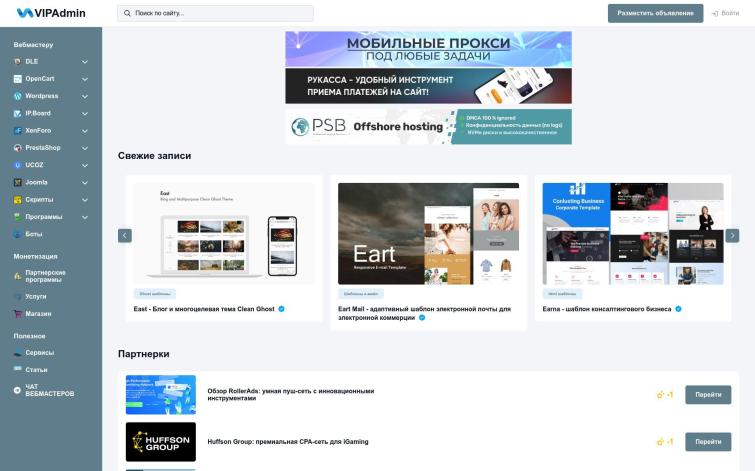Expand the PrestaShop menu chevron

tap(85, 148)
